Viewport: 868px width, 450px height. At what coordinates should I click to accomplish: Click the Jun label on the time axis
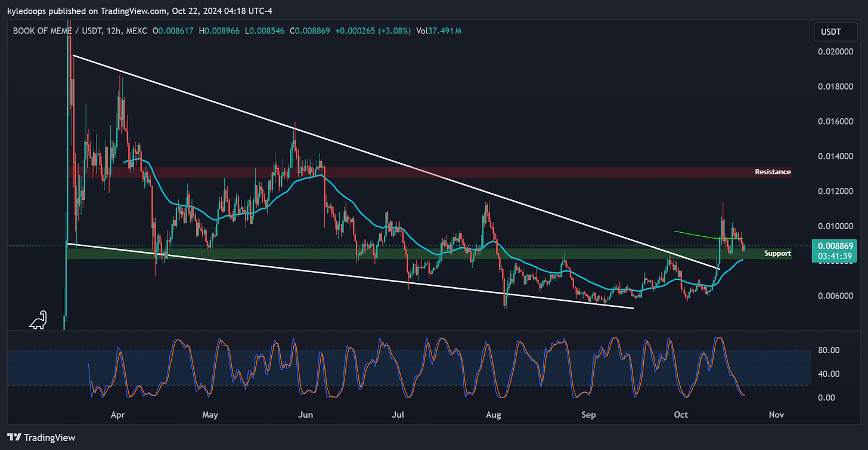[305, 414]
